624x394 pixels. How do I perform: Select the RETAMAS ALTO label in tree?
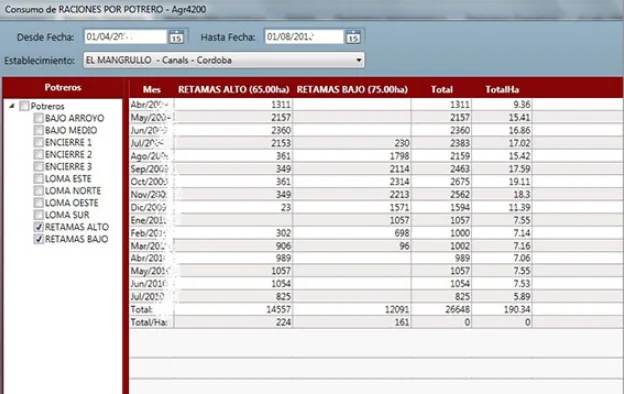point(77,227)
